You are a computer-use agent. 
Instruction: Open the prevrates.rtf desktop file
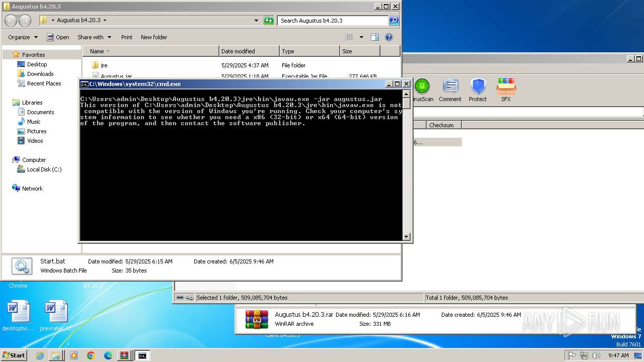(x=56, y=316)
